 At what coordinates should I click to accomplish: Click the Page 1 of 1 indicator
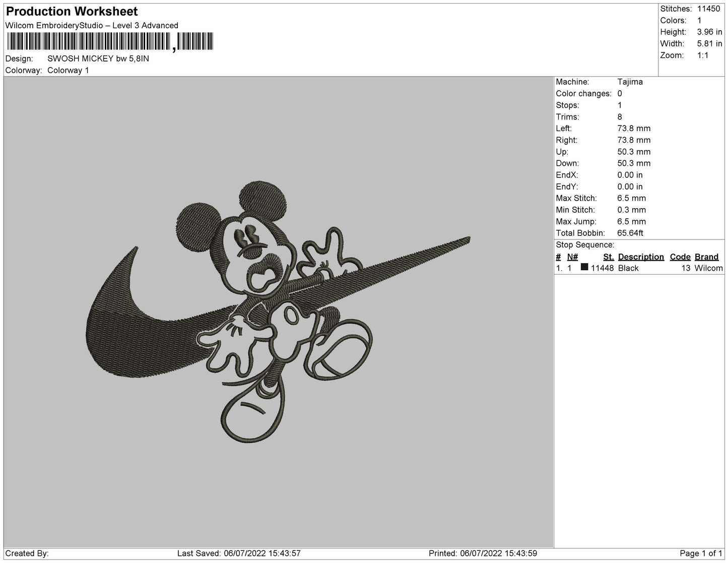(701, 553)
